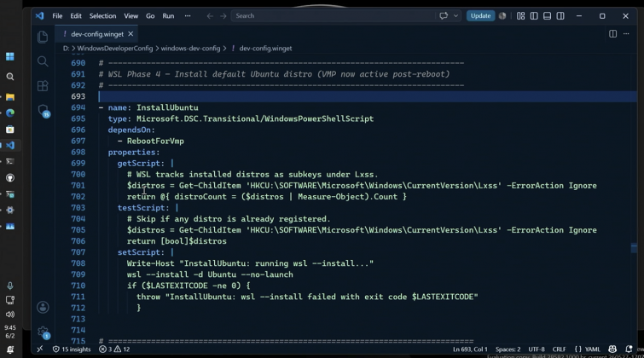Open the Edit menu

76,15
